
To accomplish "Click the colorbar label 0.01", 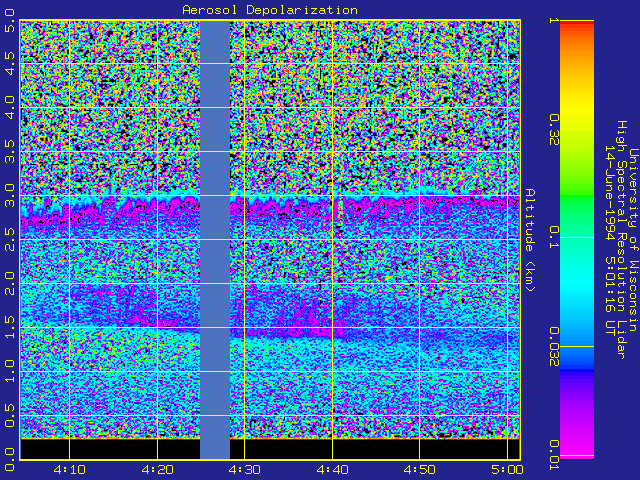I will pyautogui.click(x=554, y=455).
